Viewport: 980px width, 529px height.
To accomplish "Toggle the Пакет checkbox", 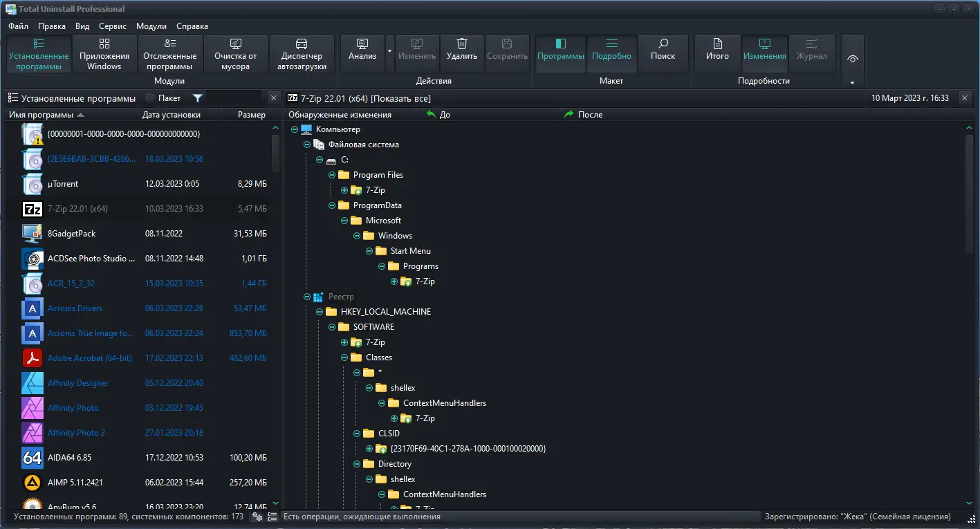I will (150, 98).
